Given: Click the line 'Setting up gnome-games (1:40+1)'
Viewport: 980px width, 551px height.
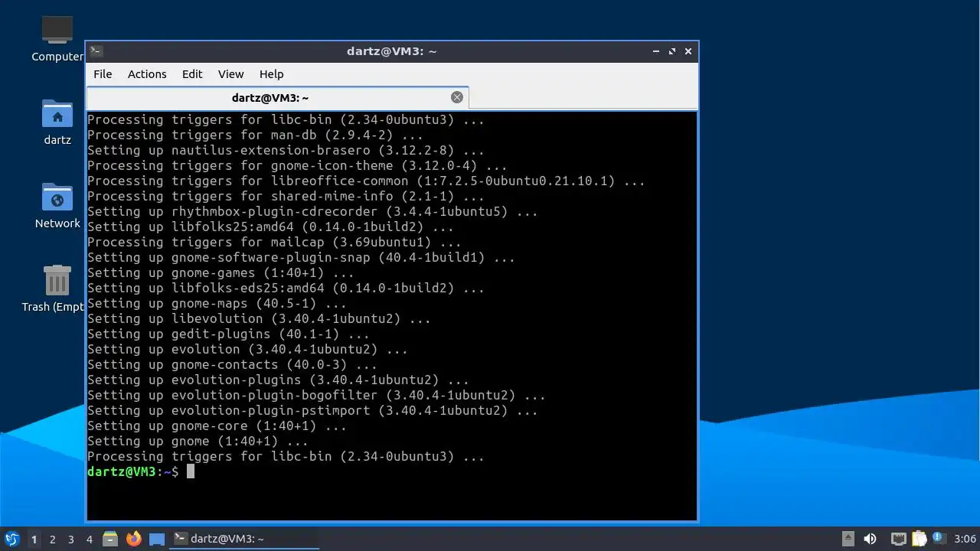Looking at the screenshot, I should pyautogui.click(x=220, y=272).
